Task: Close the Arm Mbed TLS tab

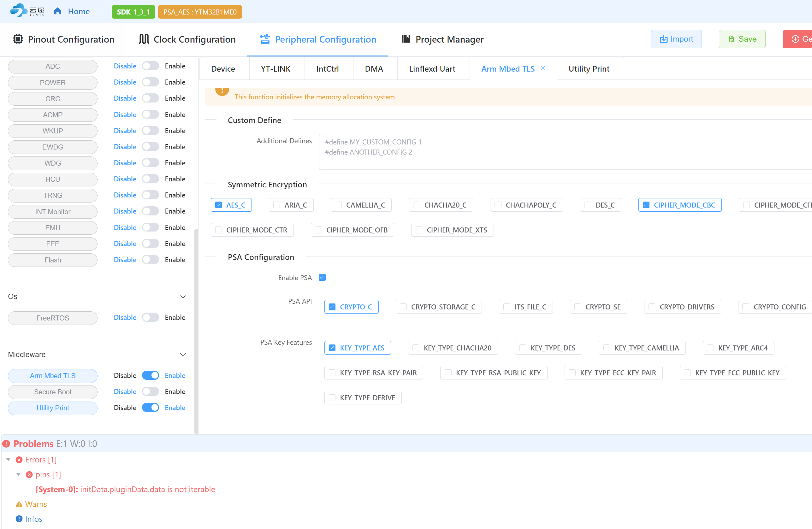Action: [542, 68]
